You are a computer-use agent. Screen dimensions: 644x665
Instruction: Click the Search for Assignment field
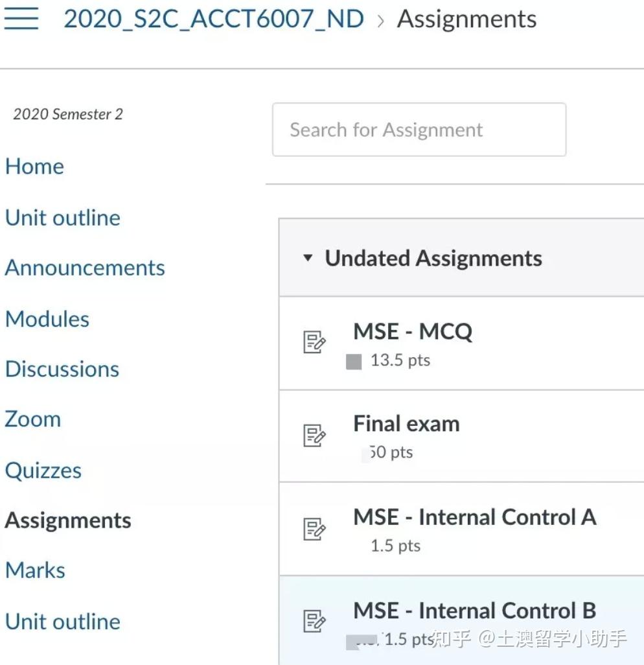(x=419, y=130)
